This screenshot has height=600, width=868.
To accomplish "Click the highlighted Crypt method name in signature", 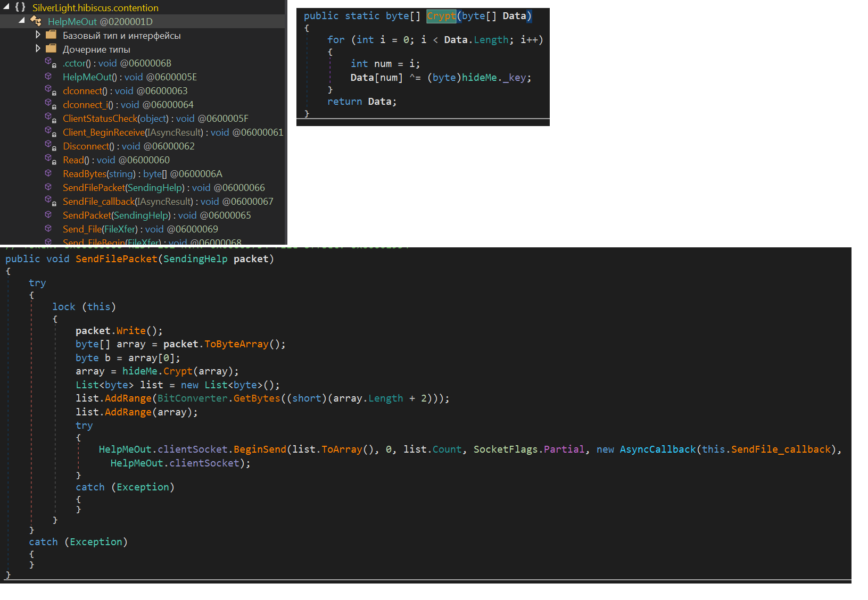I will [x=441, y=16].
